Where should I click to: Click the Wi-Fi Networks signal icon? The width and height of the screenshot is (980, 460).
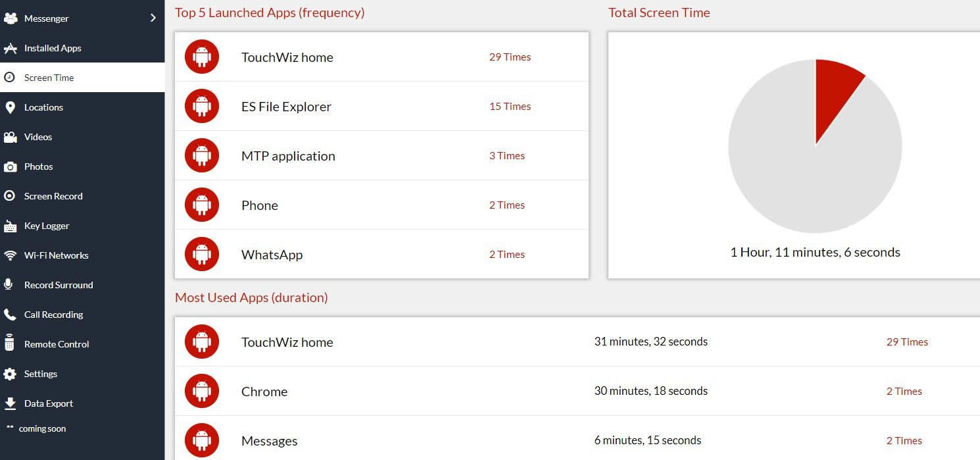pyautogui.click(x=10, y=255)
